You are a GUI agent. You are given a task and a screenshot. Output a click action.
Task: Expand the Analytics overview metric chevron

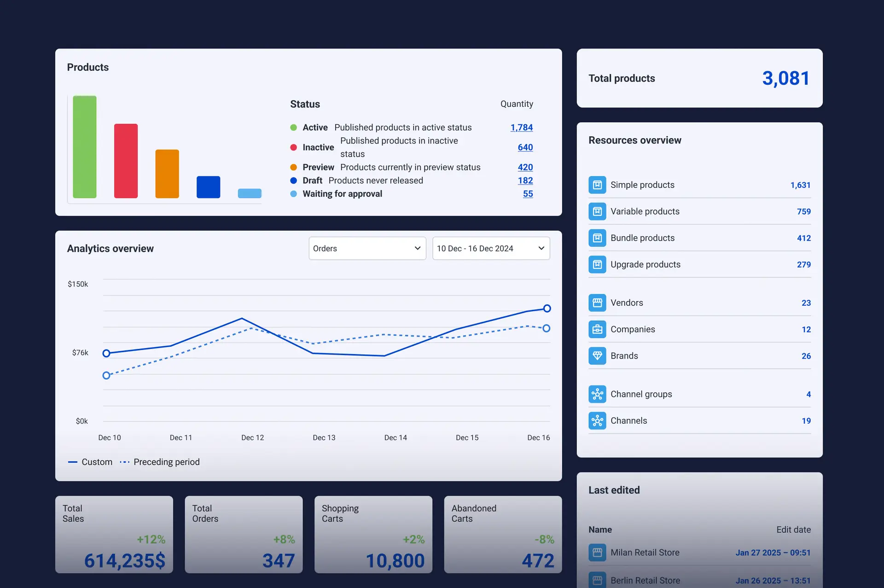pyautogui.click(x=417, y=248)
